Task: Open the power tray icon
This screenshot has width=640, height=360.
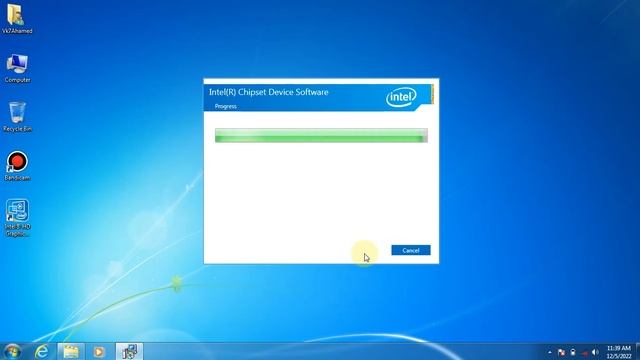Action: [x=573, y=352]
